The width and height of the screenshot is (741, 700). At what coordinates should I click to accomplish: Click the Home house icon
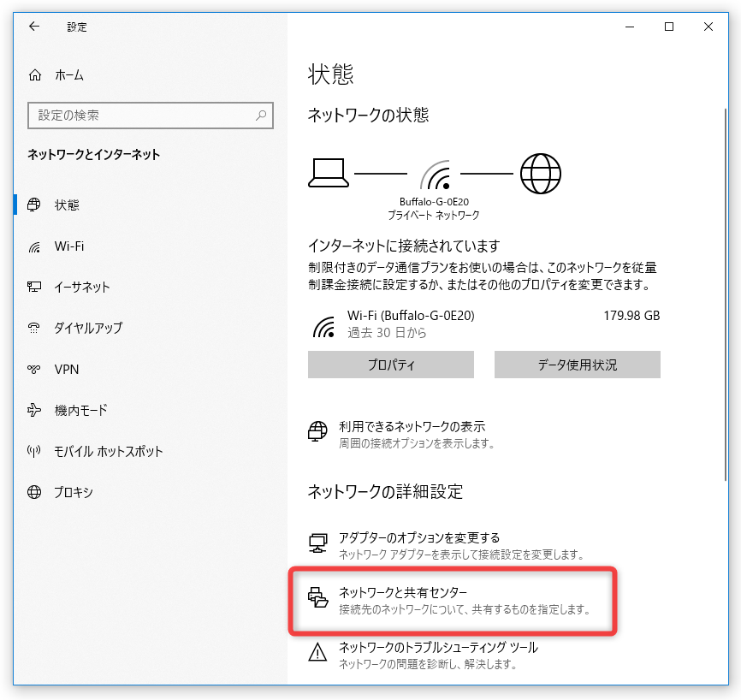tap(35, 74)
